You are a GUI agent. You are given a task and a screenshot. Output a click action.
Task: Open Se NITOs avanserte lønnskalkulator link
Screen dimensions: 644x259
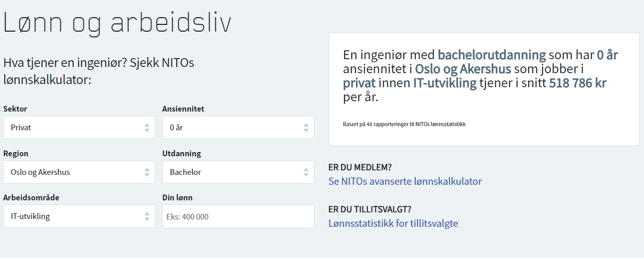pos(405,181)
